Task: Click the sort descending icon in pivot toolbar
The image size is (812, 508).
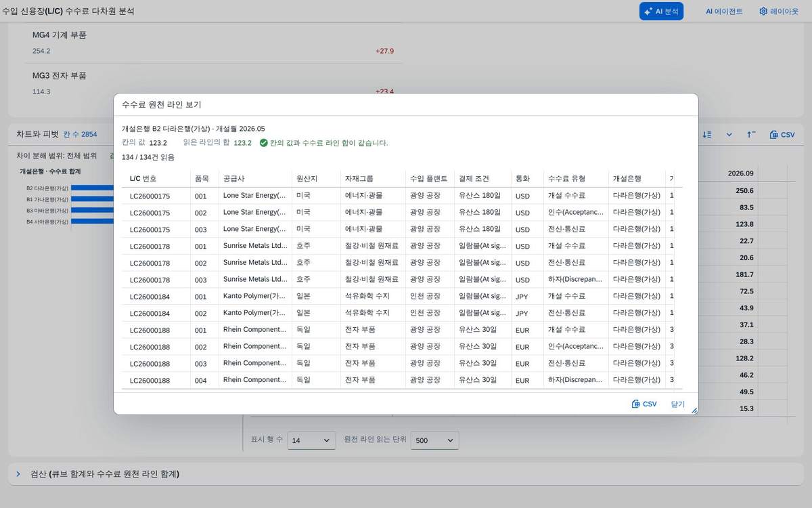Action: tap(707, 134)
